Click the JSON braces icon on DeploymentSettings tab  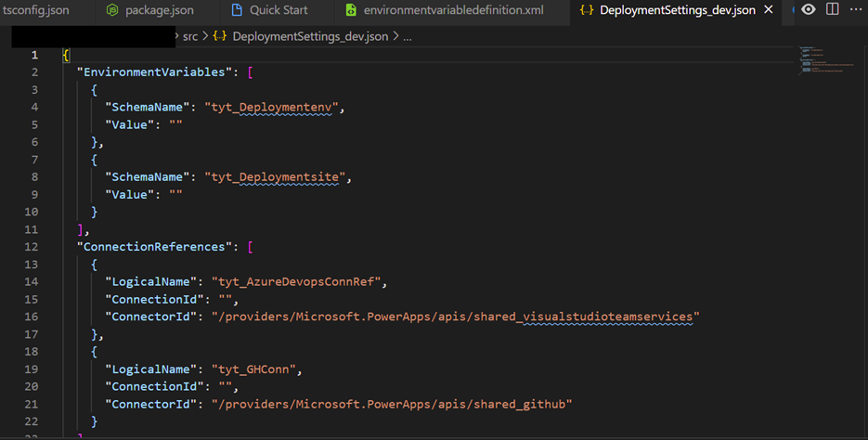(586, 10)
